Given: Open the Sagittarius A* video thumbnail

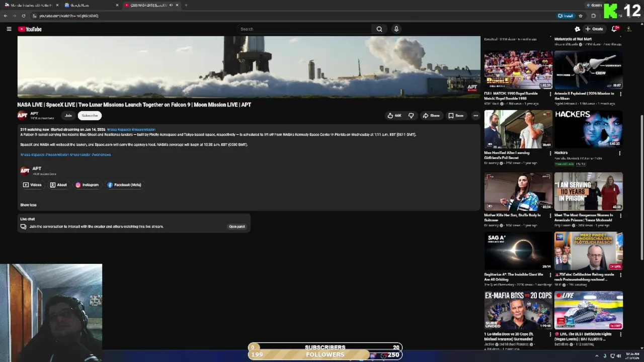Looking at the screenshot, I should (x=518, y=250).
